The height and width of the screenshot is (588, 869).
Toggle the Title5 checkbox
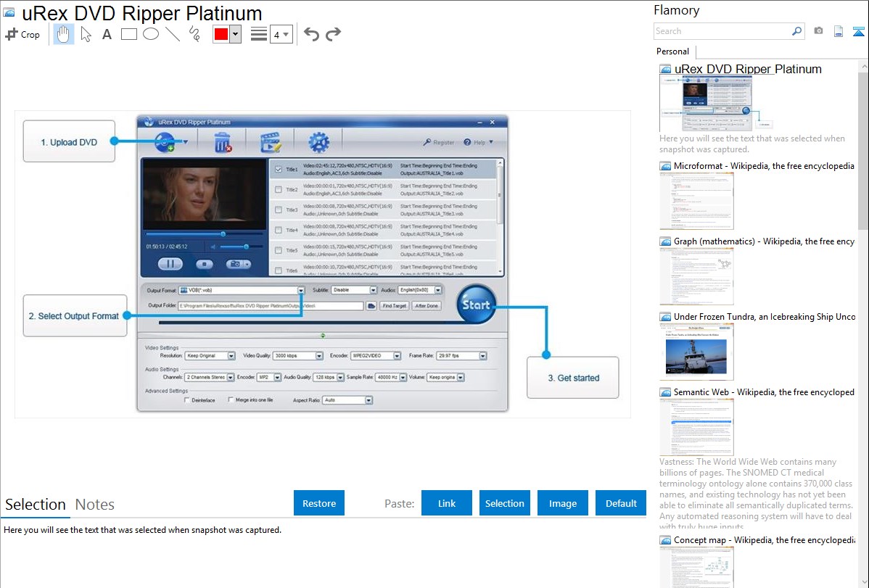pyautogui.click(x=279, y=250)
